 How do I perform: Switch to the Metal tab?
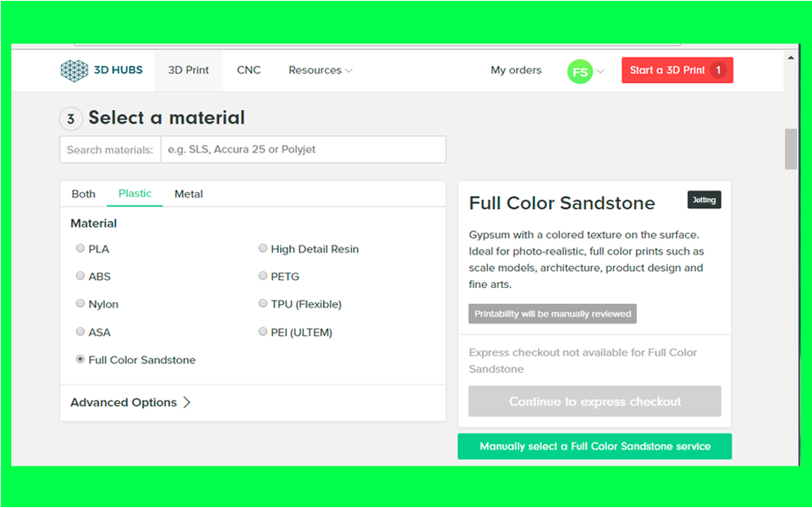(x=189, y=194)
